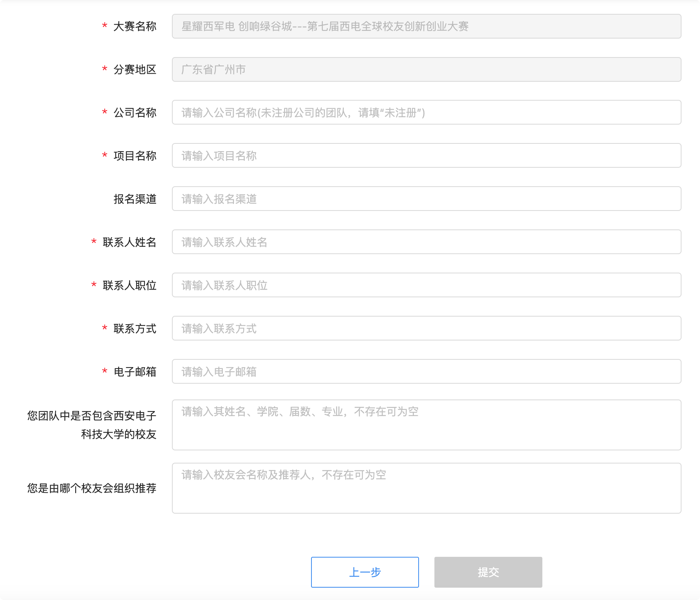
Task: Click the disabled 分赛地区 field showing 广东省广州市
Action: coord(426,69)
